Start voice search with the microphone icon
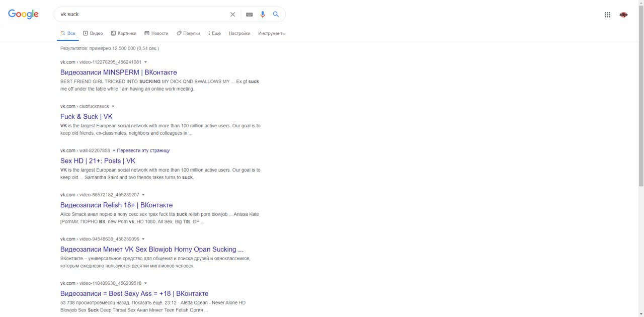Viewport: 644px width, 317px height. click(263, 15)
